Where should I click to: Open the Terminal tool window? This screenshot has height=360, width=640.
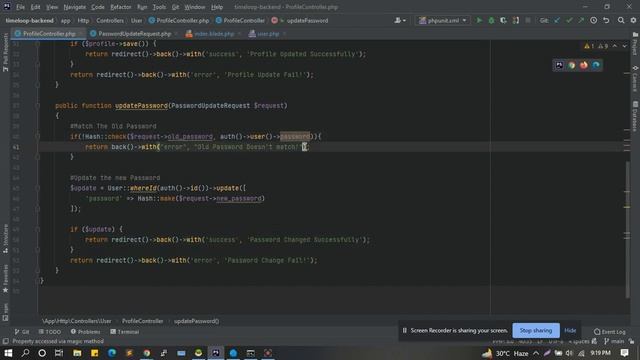(125, 332)
